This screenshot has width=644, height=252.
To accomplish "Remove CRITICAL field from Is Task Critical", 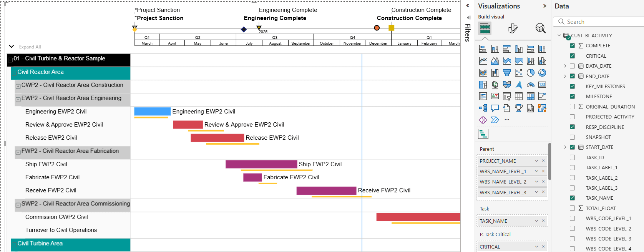I will pos(543,247).
